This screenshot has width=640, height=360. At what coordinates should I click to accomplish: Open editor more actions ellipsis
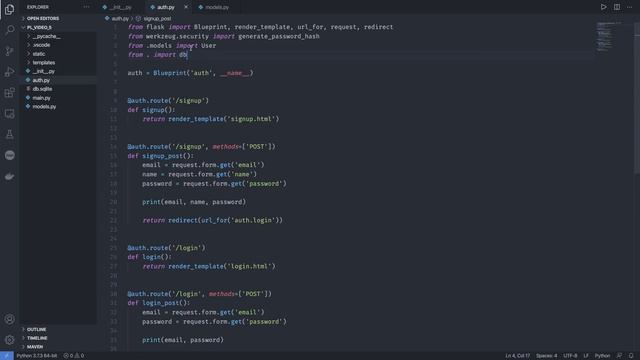[630, 7]
